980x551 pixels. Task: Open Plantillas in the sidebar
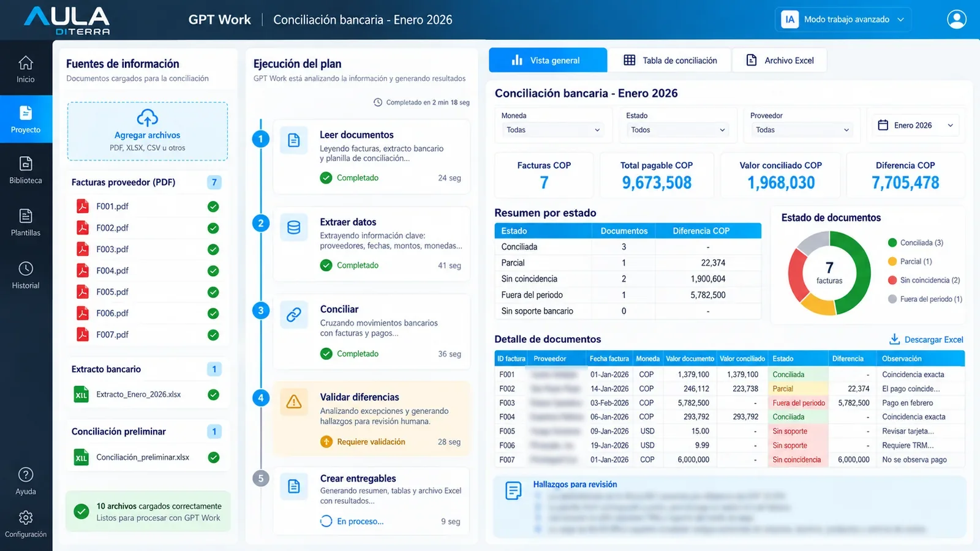[x=26, y=222]
